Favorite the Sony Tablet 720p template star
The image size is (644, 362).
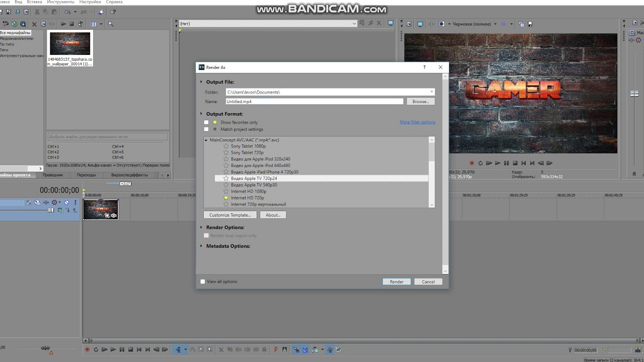[x=226, y=152]
